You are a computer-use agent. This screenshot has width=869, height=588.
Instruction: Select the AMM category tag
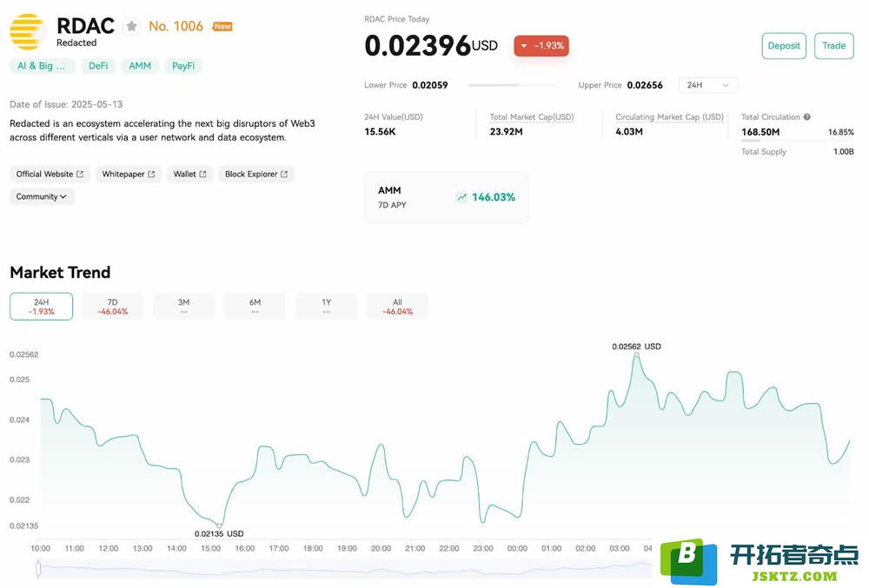tap(140, 66)
